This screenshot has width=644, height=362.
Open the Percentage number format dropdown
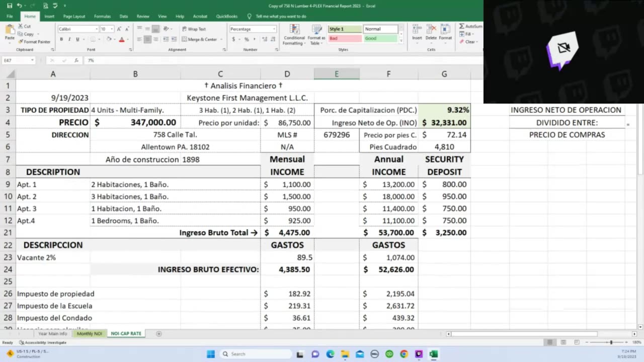coord(274,29)
